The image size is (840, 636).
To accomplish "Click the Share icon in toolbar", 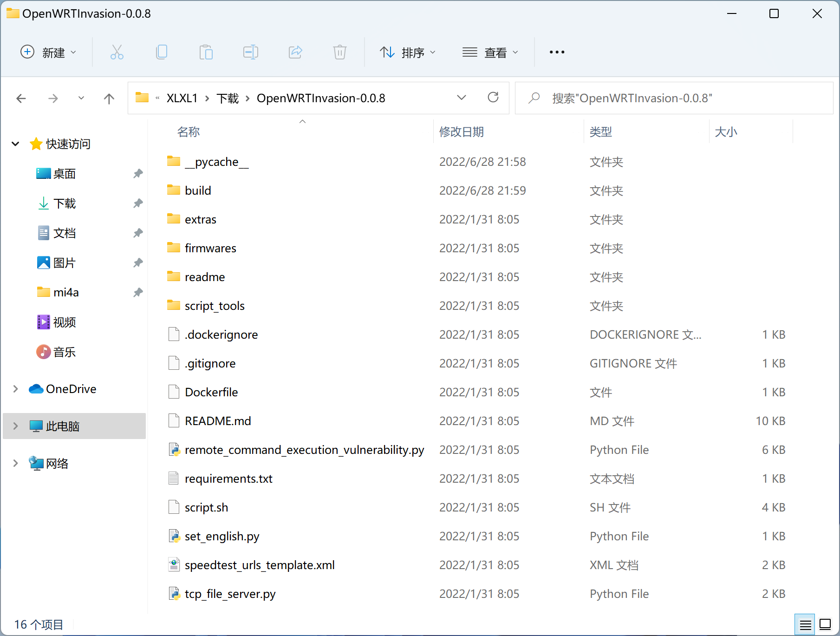I will pos(295,52).
